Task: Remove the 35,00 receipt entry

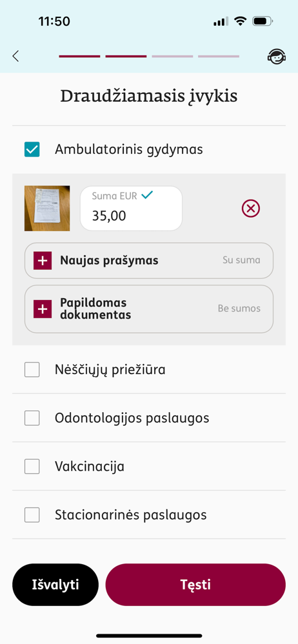Action: tap(251, 209)
